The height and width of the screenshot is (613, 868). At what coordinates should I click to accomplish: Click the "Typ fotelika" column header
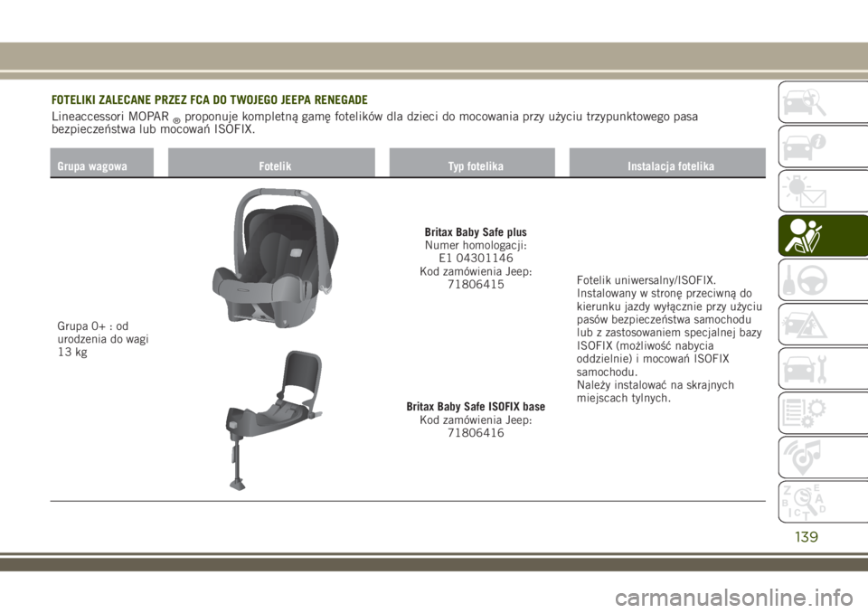[472, 164]
